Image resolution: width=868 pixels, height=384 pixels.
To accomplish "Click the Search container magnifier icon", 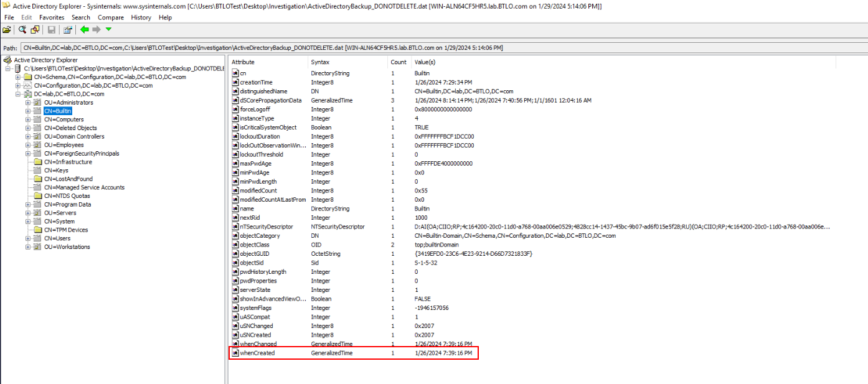I will [x=22, y=29].
